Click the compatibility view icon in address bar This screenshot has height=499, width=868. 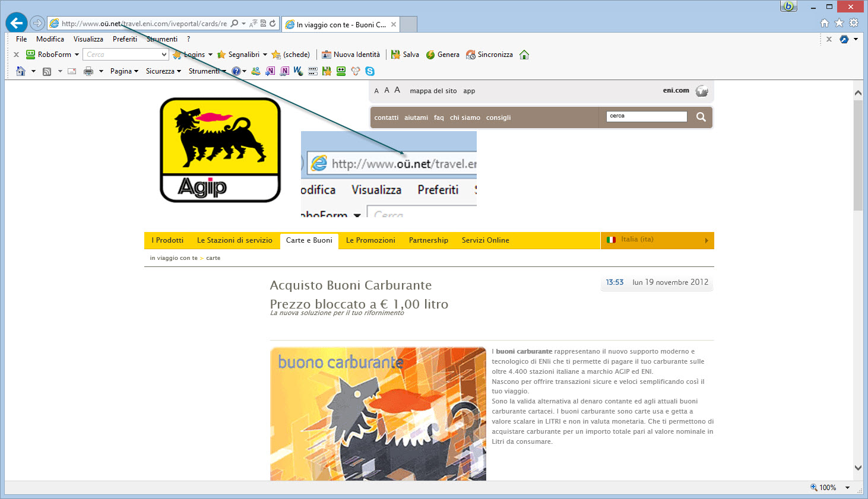(263, 24)
